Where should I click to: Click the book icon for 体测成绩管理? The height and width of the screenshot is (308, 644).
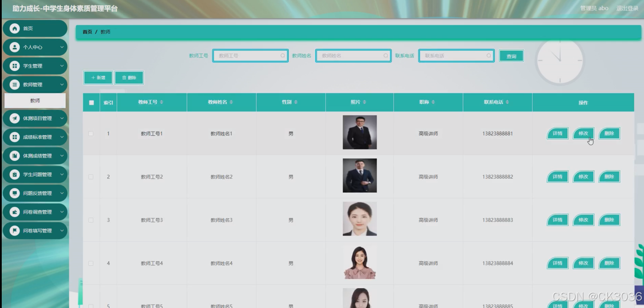tap(15, 156)
